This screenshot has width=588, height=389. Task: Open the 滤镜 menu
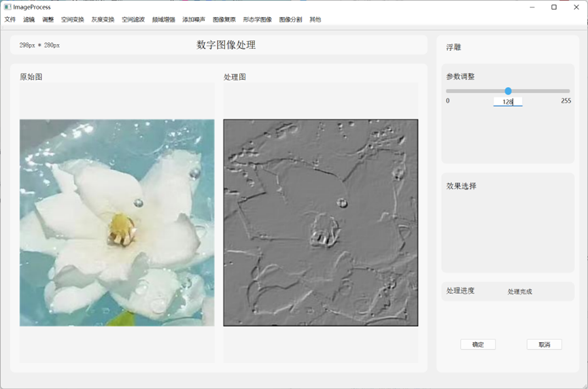29,20
